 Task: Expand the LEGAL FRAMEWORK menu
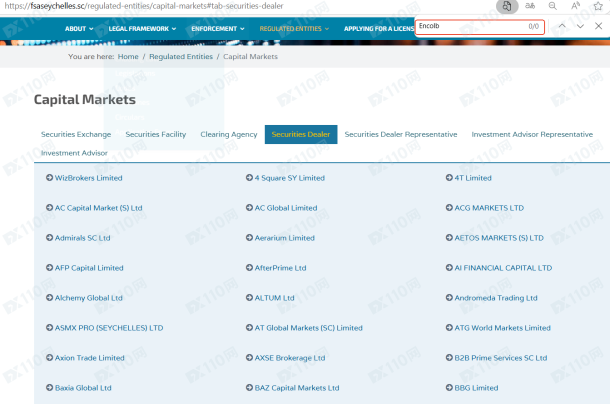[142, 28]
